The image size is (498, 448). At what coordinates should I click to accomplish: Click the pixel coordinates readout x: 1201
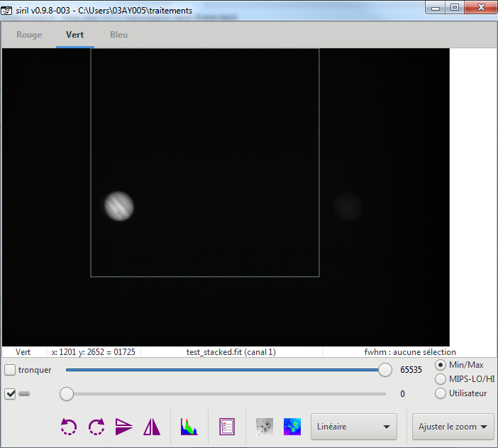click(x=94, y=352)
